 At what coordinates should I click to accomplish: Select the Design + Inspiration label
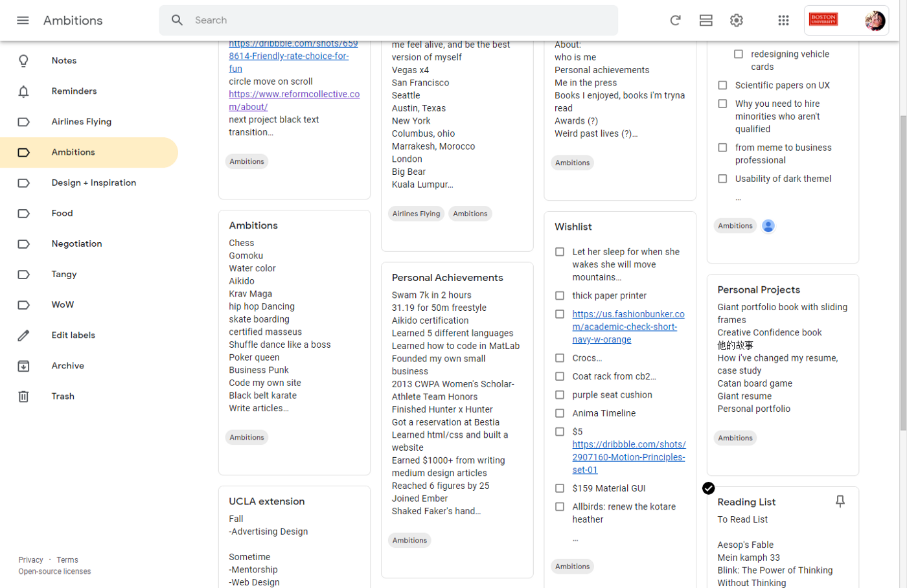tap(93, 183)
